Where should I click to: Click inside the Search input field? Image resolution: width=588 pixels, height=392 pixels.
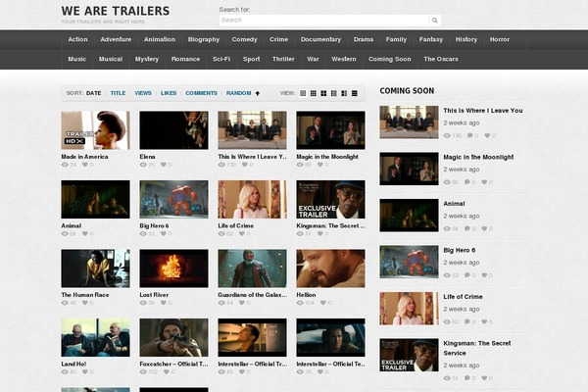324,21
